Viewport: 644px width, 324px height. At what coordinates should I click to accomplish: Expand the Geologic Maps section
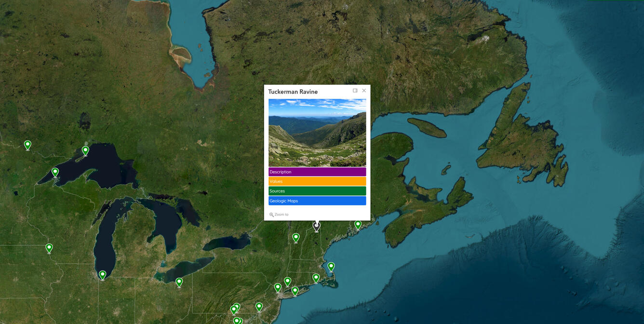317,201
